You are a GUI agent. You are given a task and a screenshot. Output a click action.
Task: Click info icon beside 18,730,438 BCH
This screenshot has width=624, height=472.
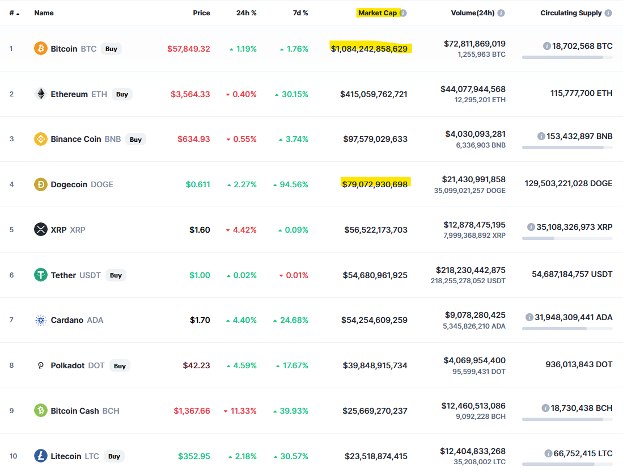[546, 408]
